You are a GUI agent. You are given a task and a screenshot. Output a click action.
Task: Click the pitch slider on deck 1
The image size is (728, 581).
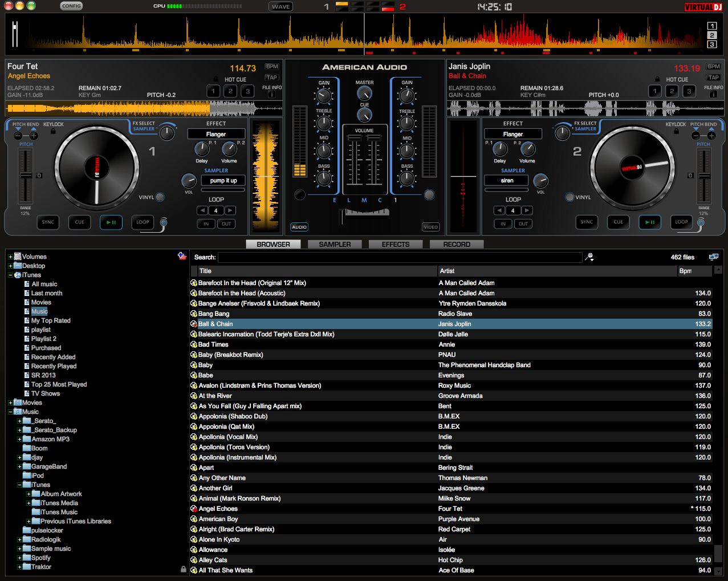(26, 176)
